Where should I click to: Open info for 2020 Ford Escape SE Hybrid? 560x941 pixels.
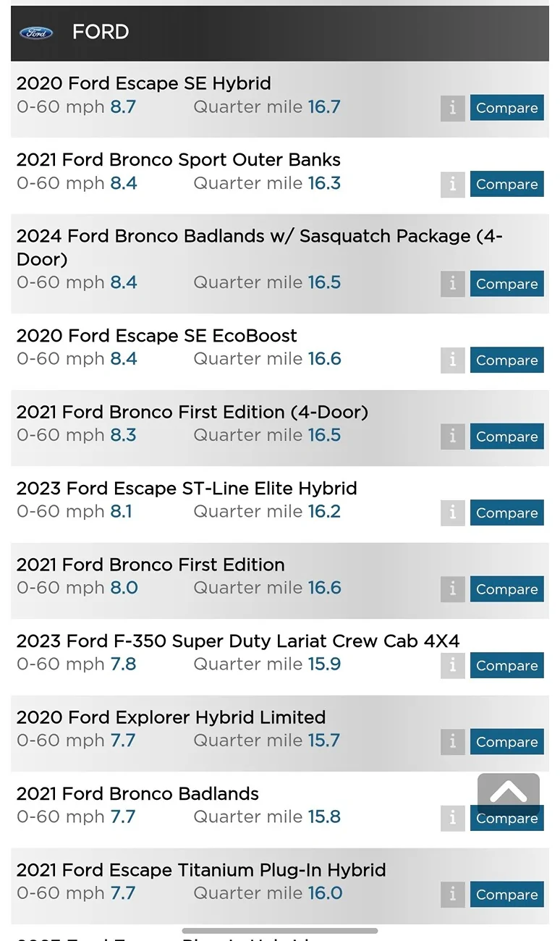point(452,108)
